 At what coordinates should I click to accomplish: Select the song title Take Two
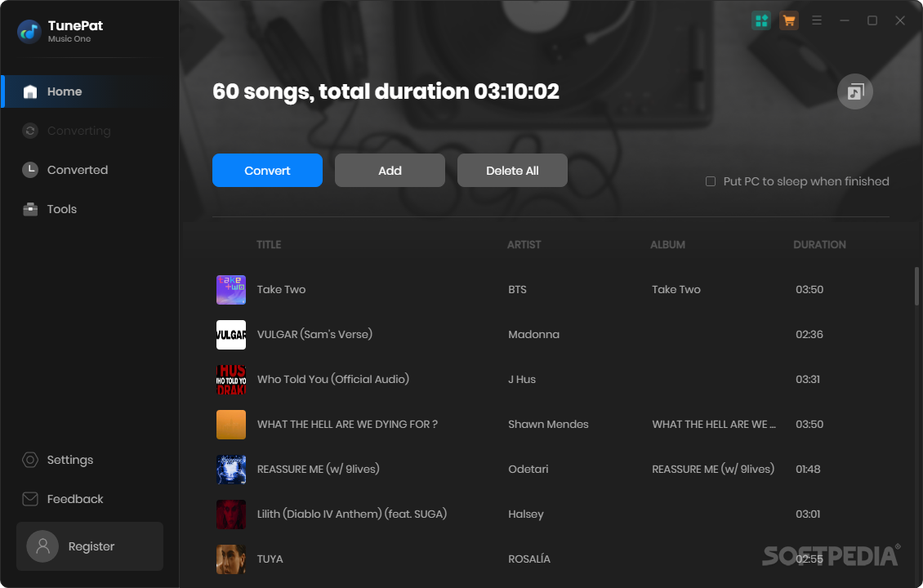281,290
